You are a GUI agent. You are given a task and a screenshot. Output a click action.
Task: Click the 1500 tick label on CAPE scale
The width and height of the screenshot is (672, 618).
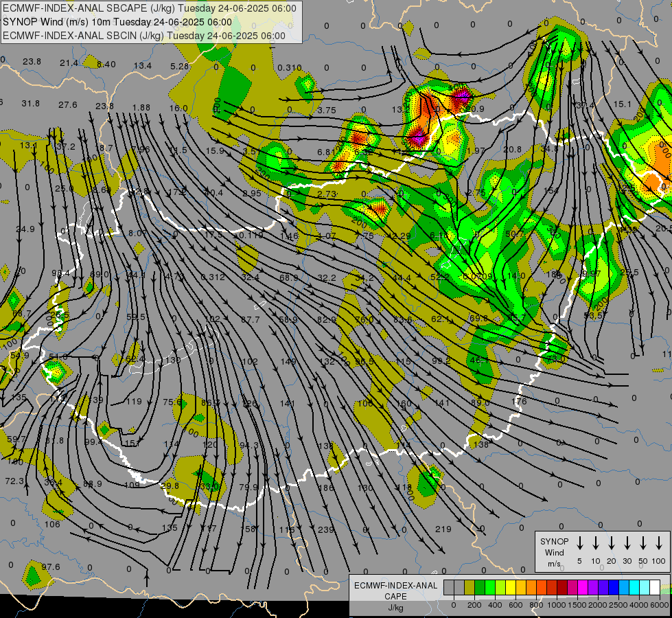(577, 605)
